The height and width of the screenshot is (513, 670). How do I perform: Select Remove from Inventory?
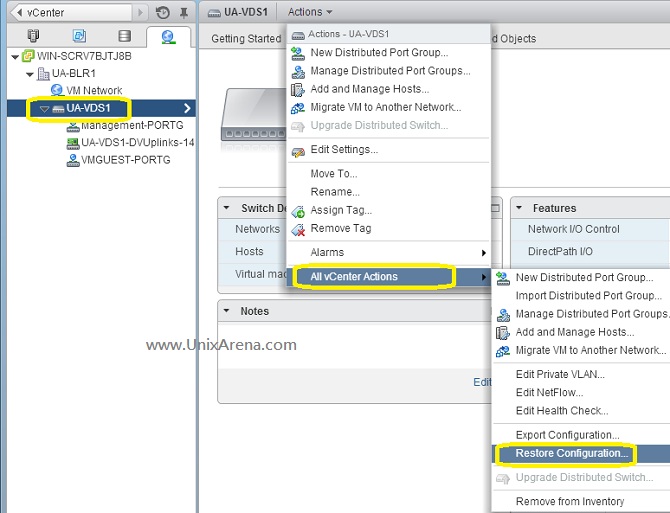[582, 501]
